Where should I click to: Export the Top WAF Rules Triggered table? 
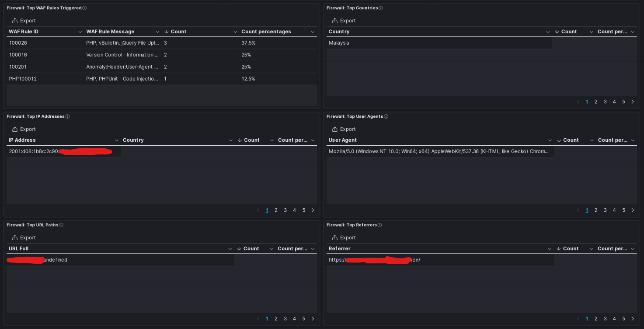tap(24, 21)
